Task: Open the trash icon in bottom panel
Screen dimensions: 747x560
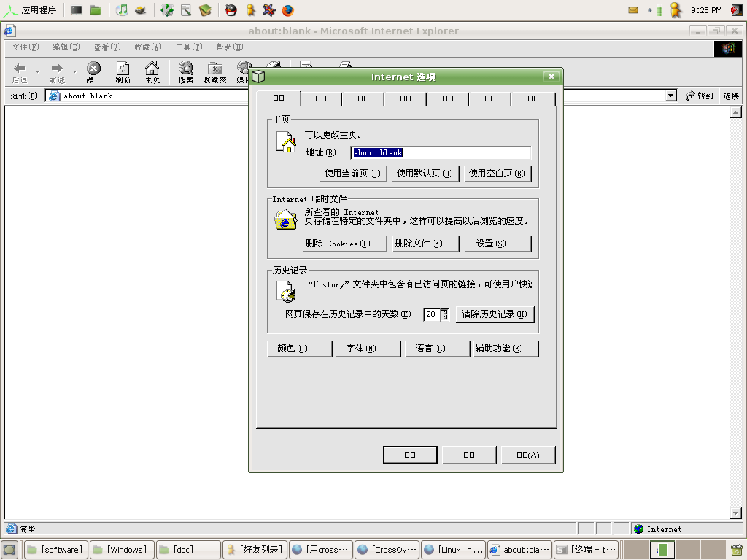Action: (737, 550)
